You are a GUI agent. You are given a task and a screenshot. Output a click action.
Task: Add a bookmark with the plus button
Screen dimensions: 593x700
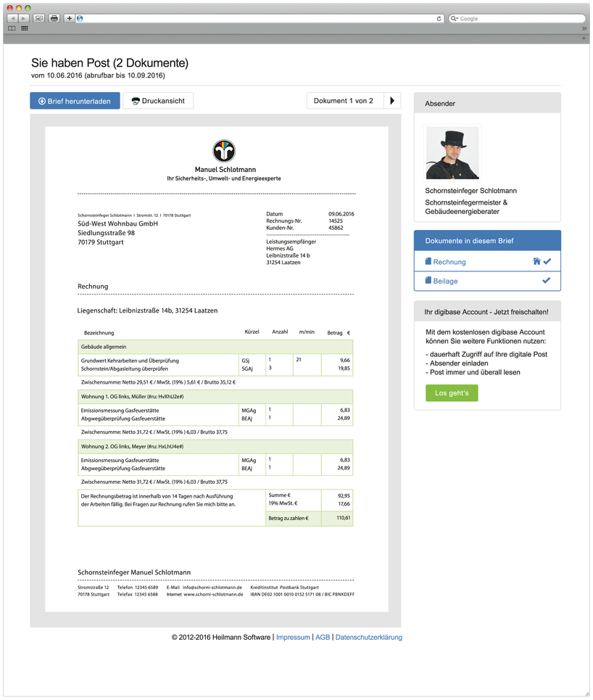coord(69,18)
